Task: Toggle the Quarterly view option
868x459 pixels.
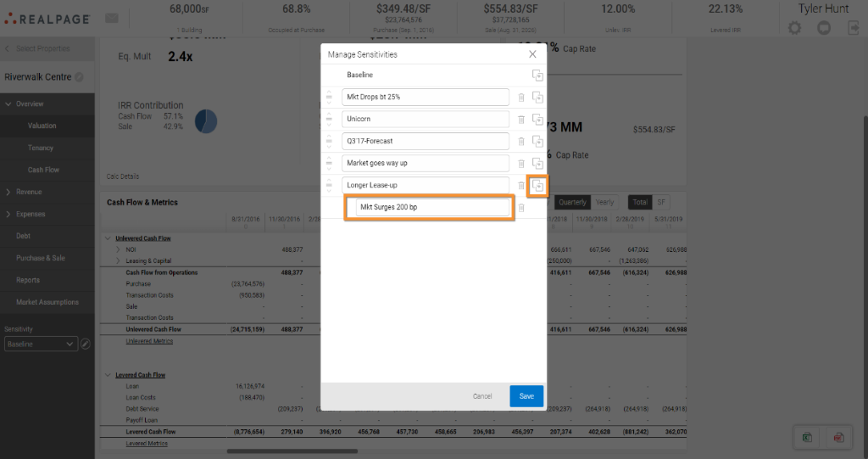Action: [573, 203]
